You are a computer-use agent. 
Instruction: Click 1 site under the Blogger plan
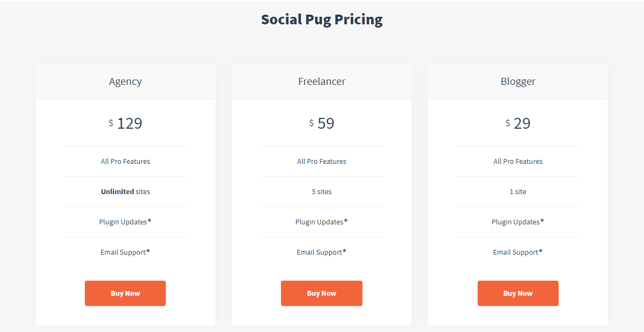pos(518,191)
